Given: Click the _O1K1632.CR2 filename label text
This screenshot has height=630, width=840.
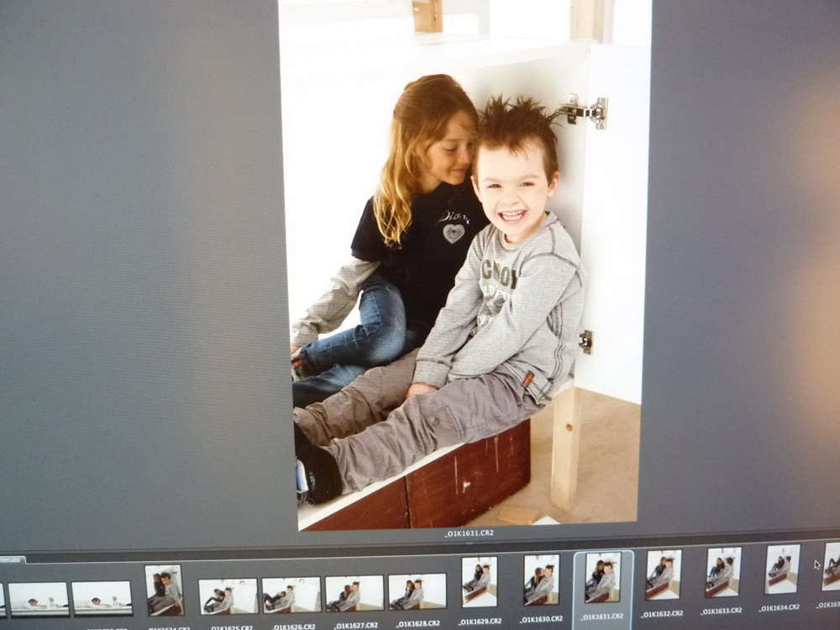Looking at the screenshot, I should [x=663, y=614].
